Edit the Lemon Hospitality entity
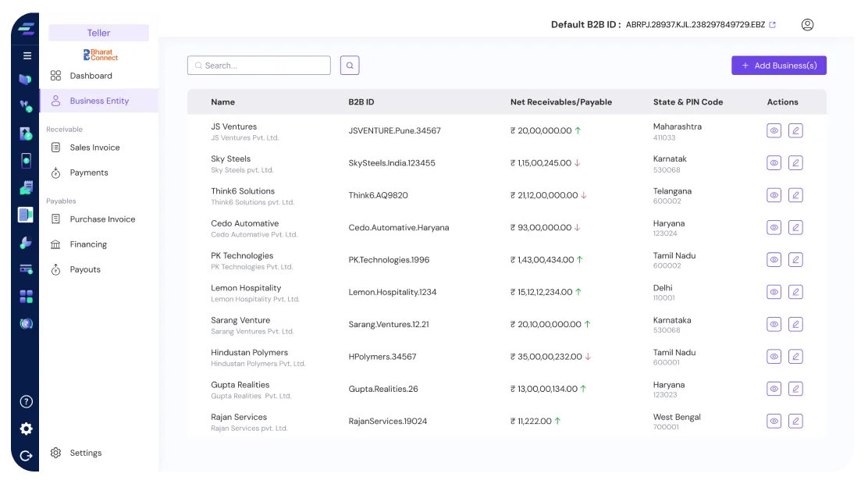Viewport: 868px width, 484px height. point(795,292)
